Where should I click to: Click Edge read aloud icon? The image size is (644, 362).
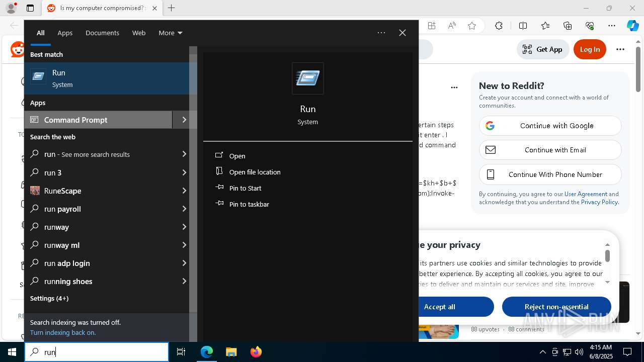(452, 26)
